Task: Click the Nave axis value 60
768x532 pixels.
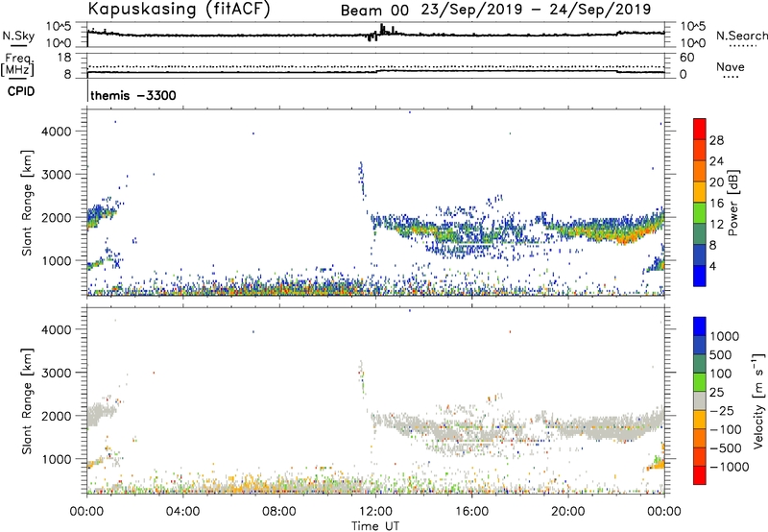Action: (x=687, y=58)
